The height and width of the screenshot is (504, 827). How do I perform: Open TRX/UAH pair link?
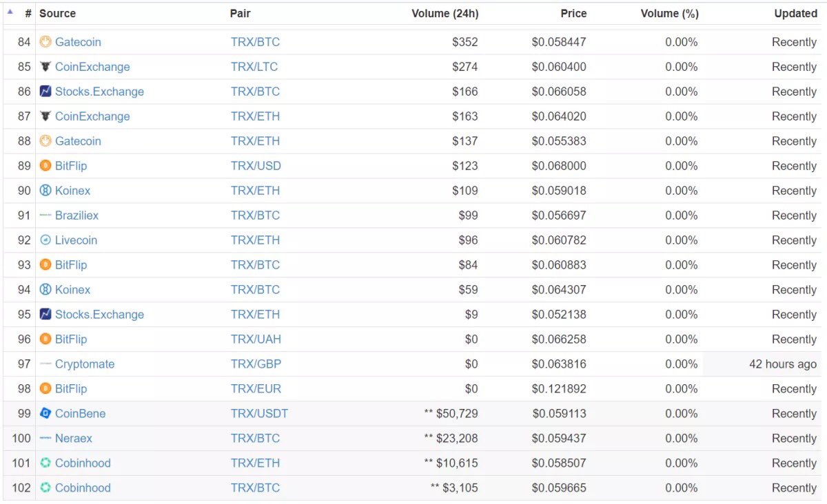pyautogui.click(x=256, y=339)
